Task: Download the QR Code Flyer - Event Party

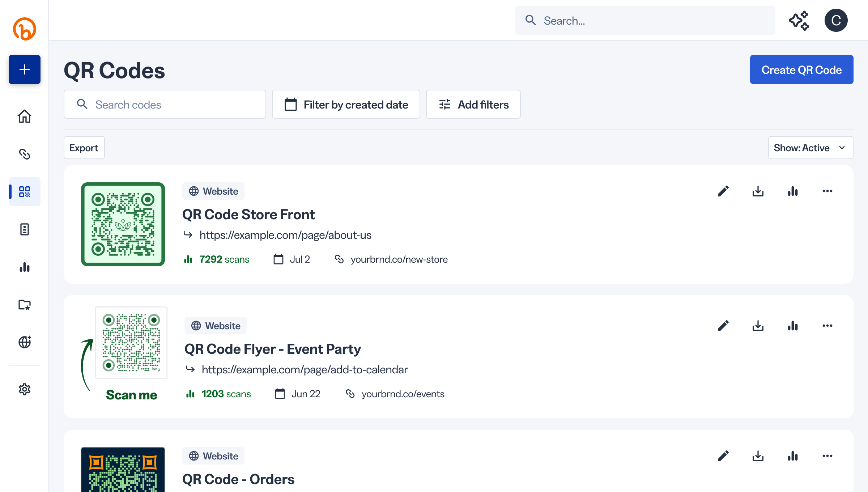Action: click(758, 326)
